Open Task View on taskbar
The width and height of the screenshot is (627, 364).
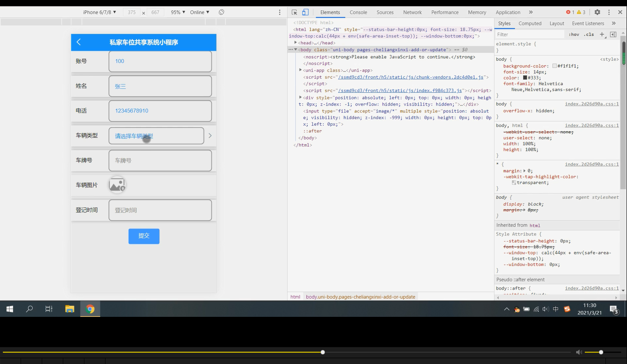click(49, 309)
